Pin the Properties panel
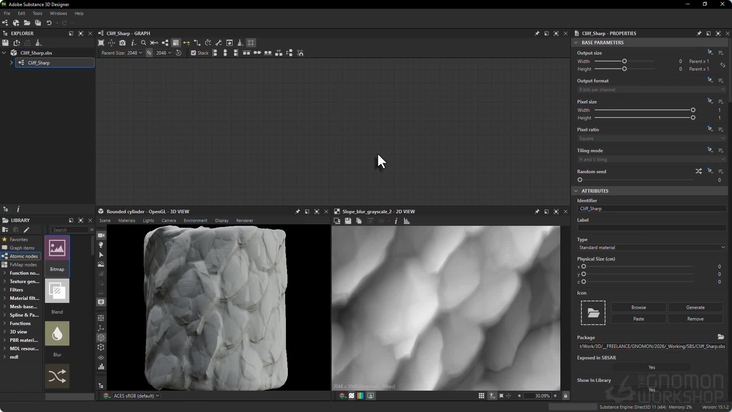The width and height of the screenshot is (732, 412). 699,34
